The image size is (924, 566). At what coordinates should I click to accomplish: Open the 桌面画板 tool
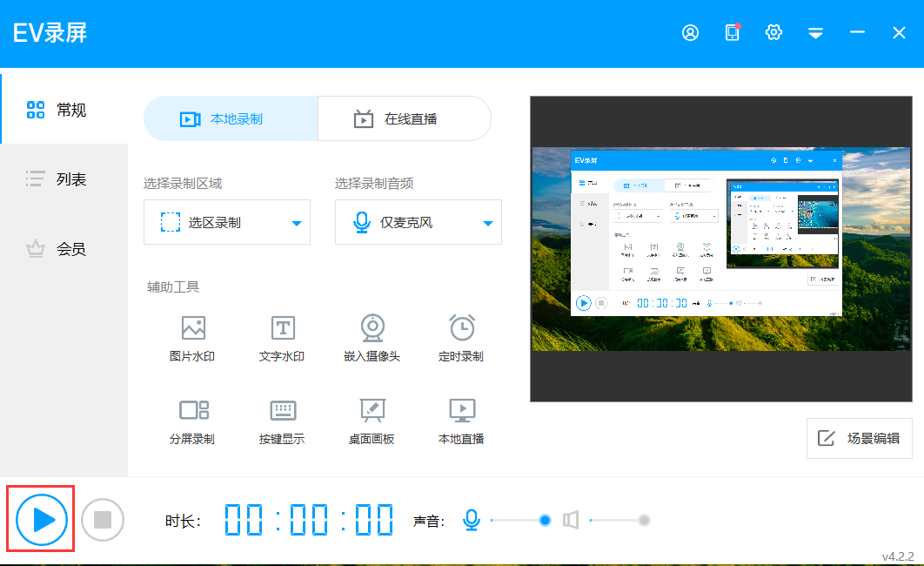coord(372,421)
